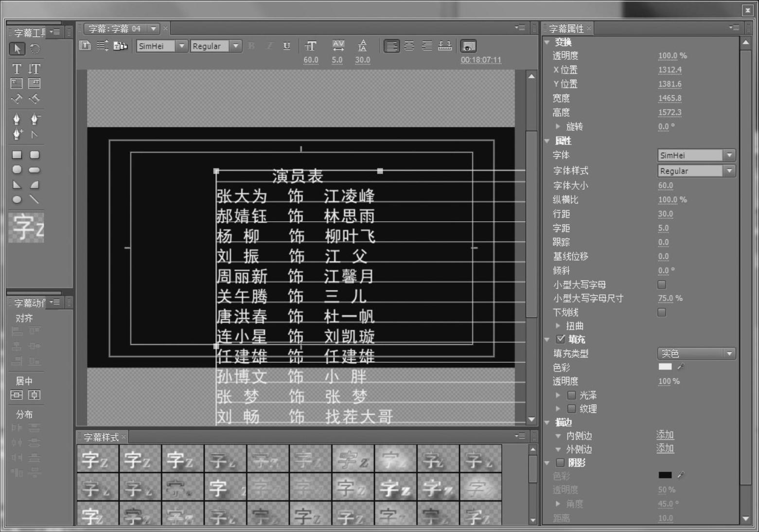Add 内侧边 stroke via 添加
The width and height of the screenshot is (759, 532).
665,435
